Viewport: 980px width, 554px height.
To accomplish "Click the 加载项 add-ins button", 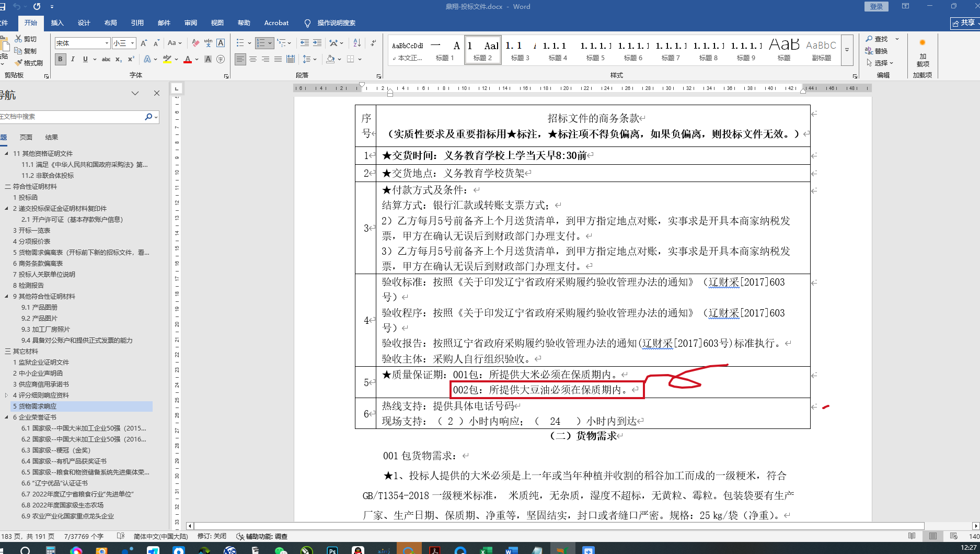I will click(x=923, y=54).
